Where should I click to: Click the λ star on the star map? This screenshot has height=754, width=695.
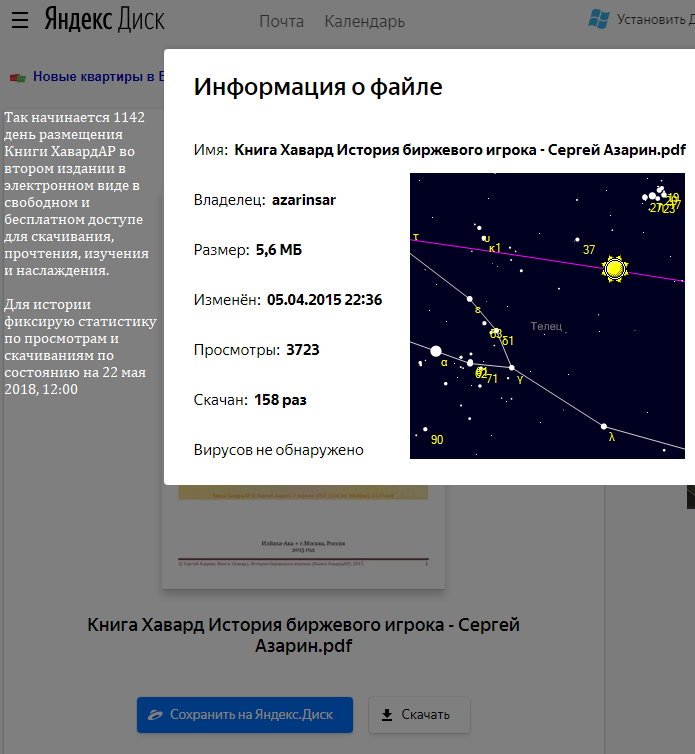(604, 428)
